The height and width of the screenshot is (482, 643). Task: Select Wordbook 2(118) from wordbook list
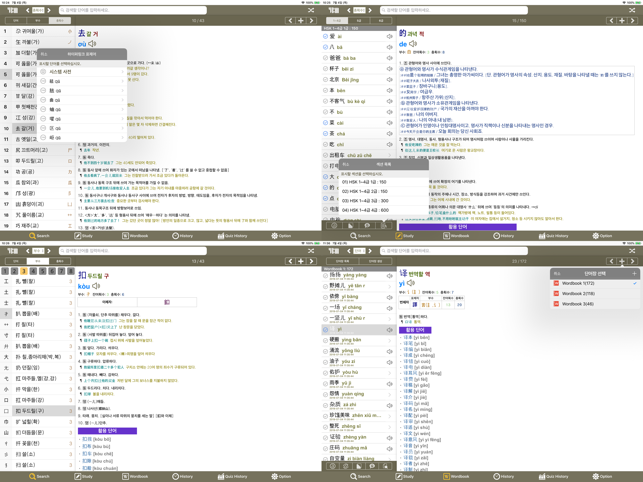(x=578, y=294)
